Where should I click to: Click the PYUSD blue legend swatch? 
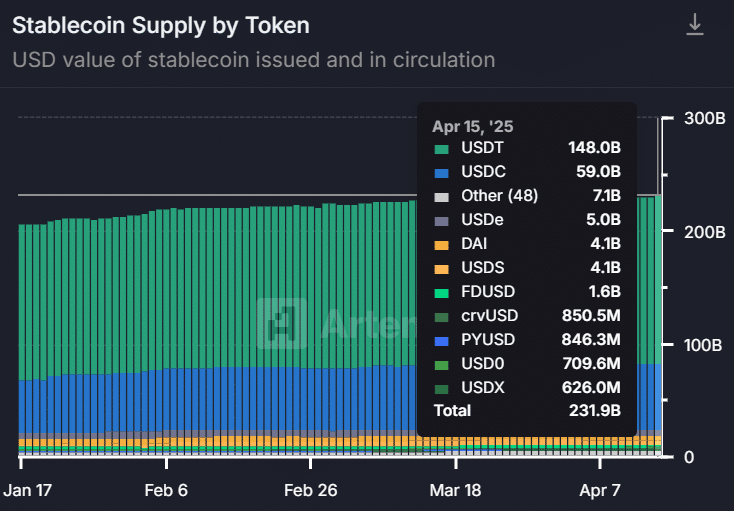pyautogui.click(x=440, y=340)
